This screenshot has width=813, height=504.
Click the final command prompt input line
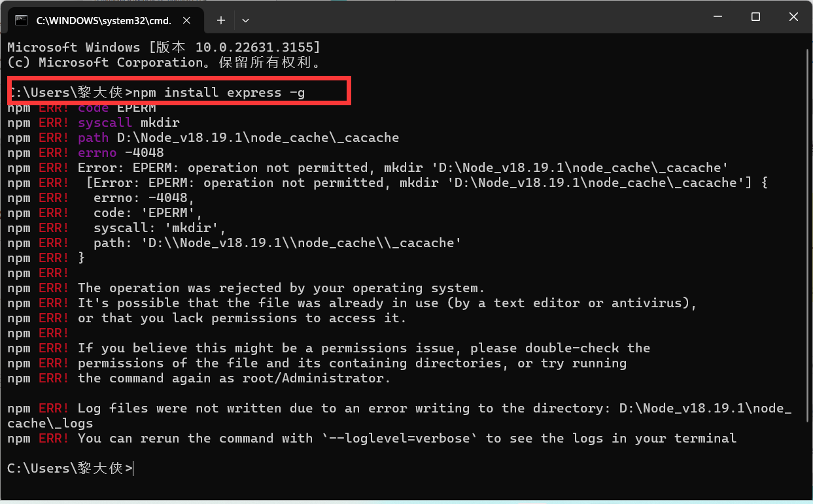pos(71,468)
